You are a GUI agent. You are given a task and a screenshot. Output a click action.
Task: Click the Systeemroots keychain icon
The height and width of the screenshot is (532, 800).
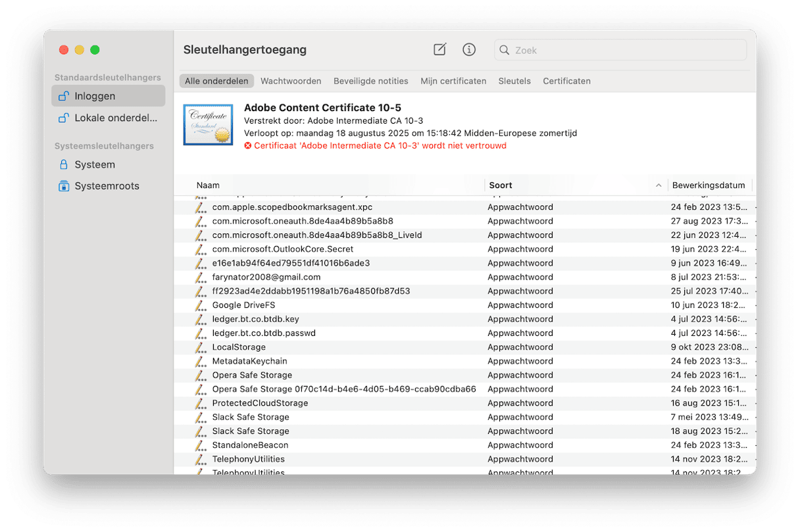pyautogui.click(x=63, y=186)
